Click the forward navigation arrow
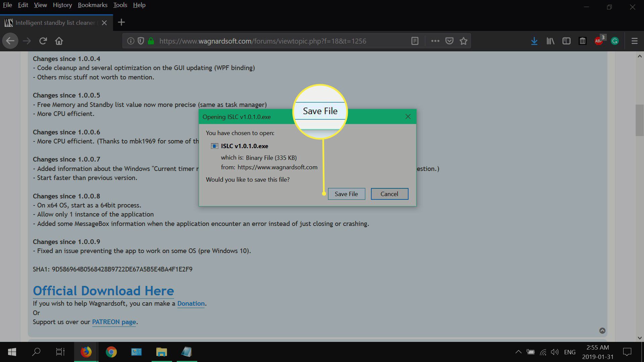The width and height of the screenshot is (644, 362). coord(27,41)
